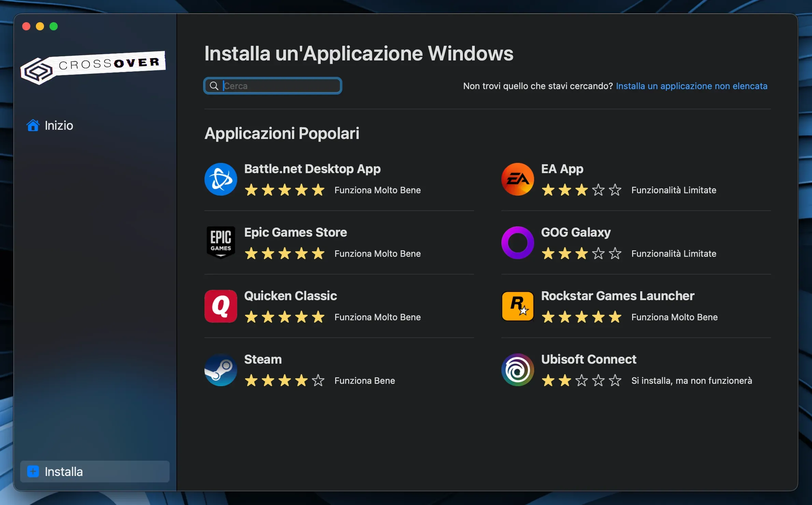Click the Ubisoft Connect two-star rating
Viewport: 812px width, 505px height.
[582, 380]
